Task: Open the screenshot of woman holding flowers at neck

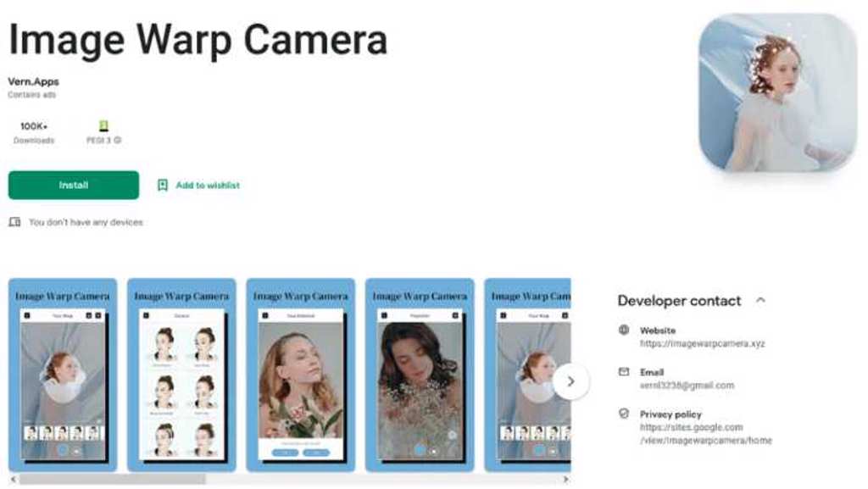Action: 301,375
